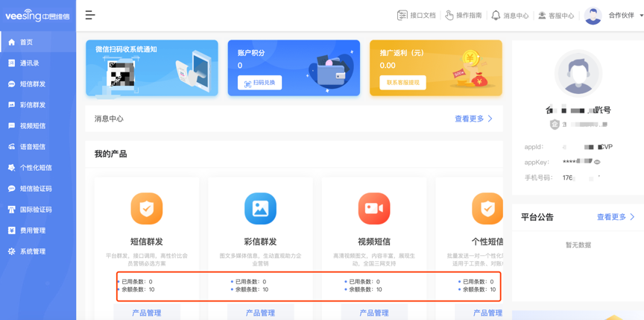Viewport: 644px width, 320px height.
Task: Click the blue 彩信群发 picture product icon
Action: pos(260,209)
